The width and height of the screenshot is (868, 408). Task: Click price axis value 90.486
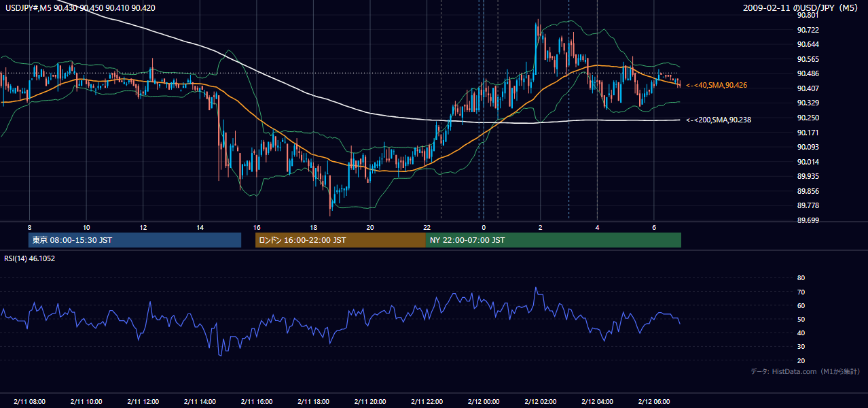[x=808, y=73]
